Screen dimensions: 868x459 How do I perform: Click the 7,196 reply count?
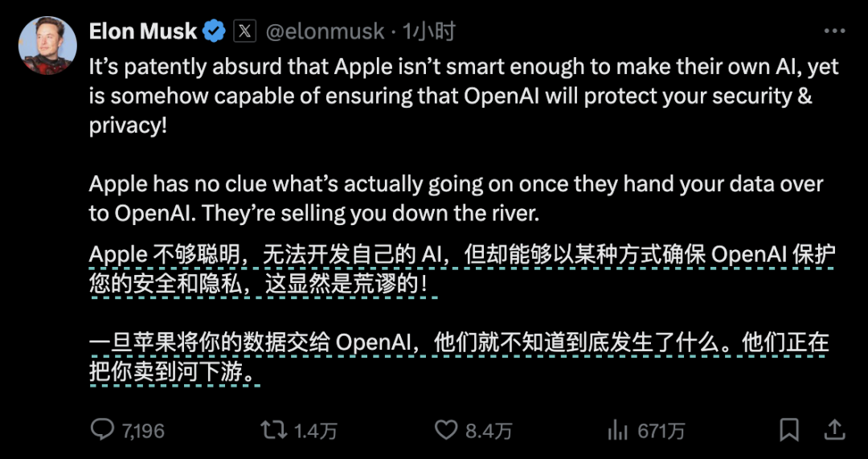click(143, 431)
